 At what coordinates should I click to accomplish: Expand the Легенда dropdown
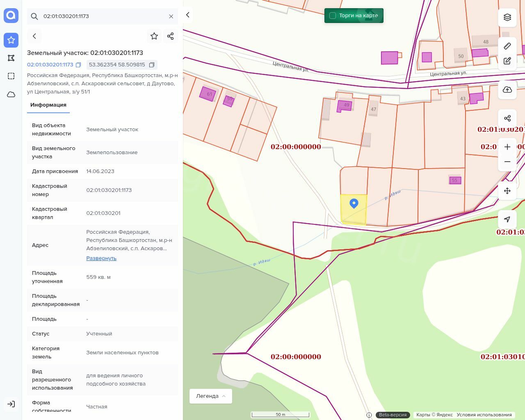[211, 396]
